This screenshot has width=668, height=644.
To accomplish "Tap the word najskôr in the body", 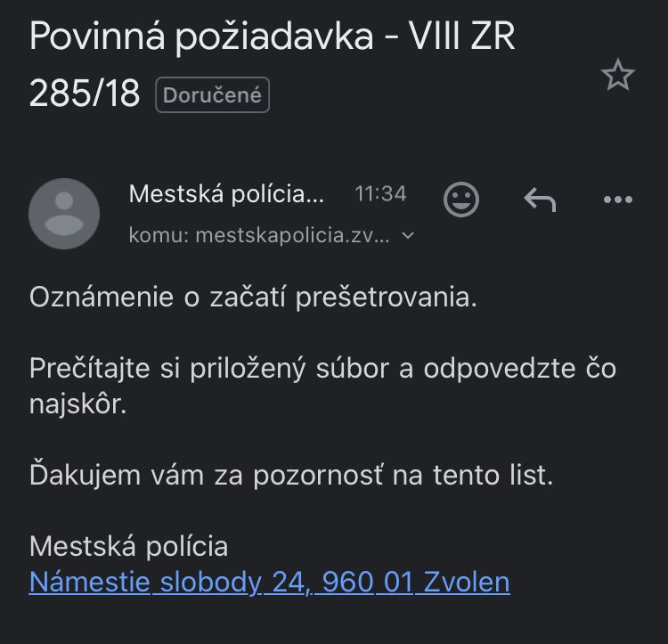I will coord(78,405).
